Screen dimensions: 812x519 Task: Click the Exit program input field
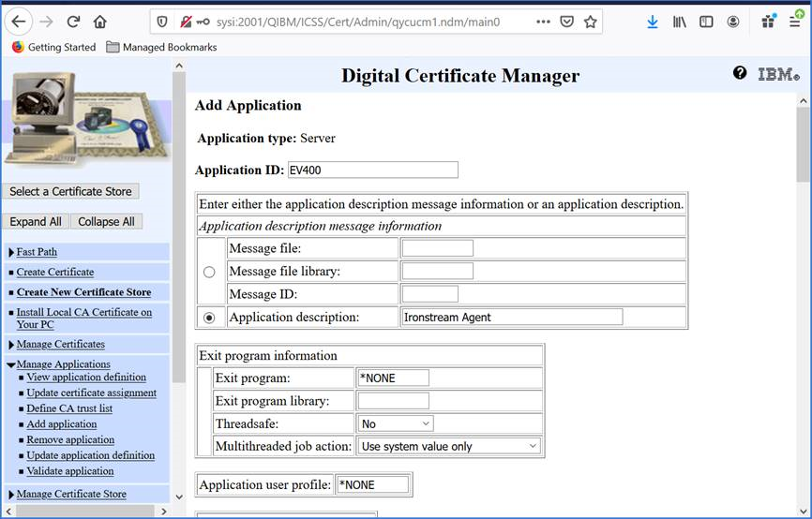(x=394, y=378)
